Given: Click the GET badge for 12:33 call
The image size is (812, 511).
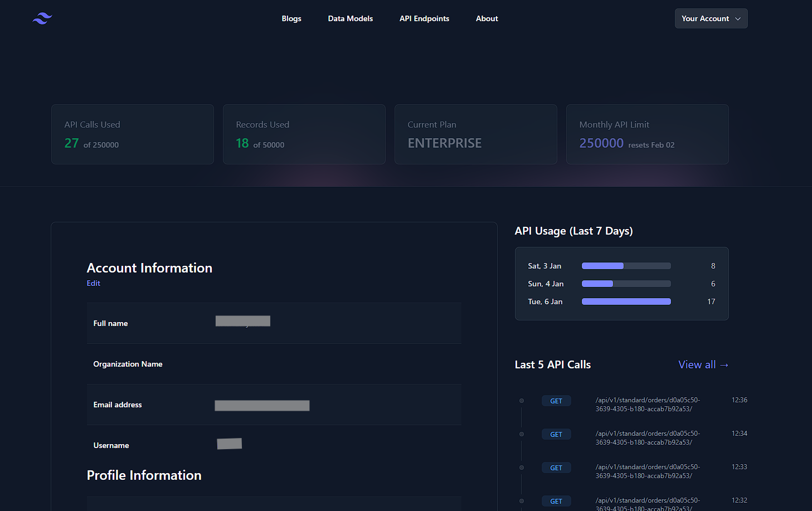Looking at the screenshot, I should point(556,468).
